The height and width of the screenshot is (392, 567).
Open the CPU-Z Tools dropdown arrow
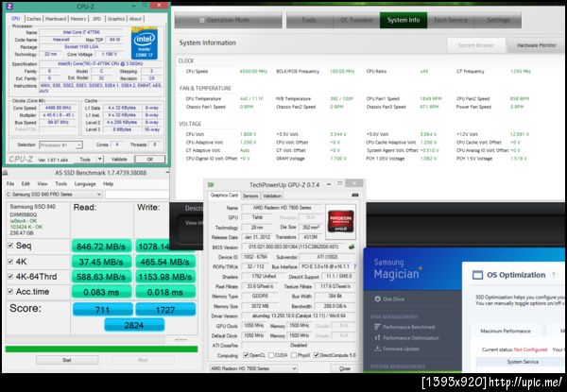pos(100,159)
